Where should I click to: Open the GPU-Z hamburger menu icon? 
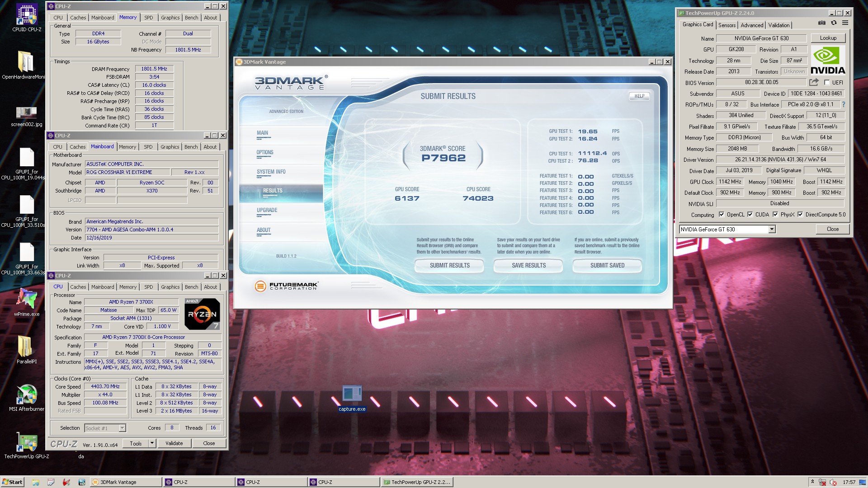pyautogui.click(x=845, y=23)
